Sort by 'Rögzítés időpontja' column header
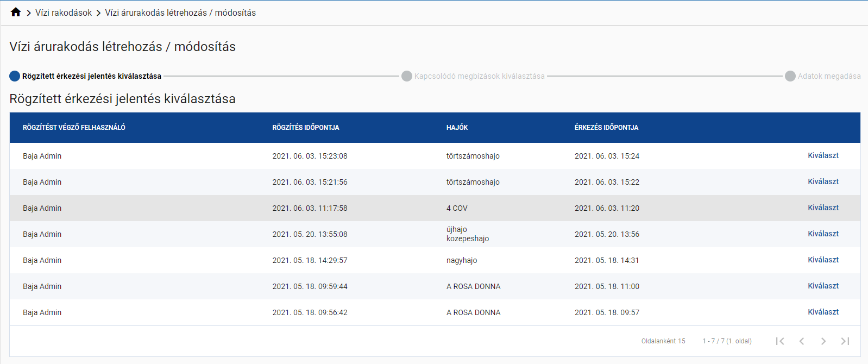Viewport: 868px width, 364px height. pyautogui.click(x=306, y=128)
